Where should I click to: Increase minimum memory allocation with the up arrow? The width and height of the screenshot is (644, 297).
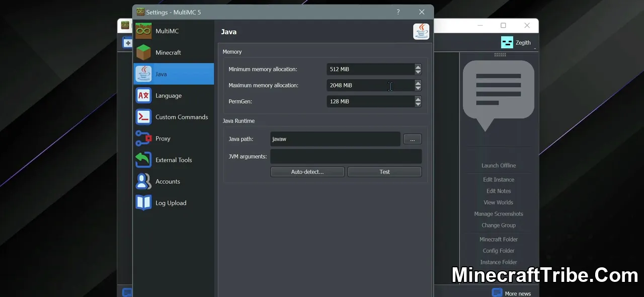click(x=418, y=66)
